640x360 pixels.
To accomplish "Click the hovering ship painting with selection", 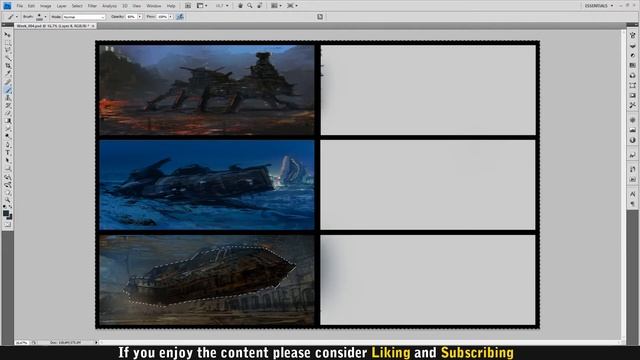I will click(x=207, y=280).
